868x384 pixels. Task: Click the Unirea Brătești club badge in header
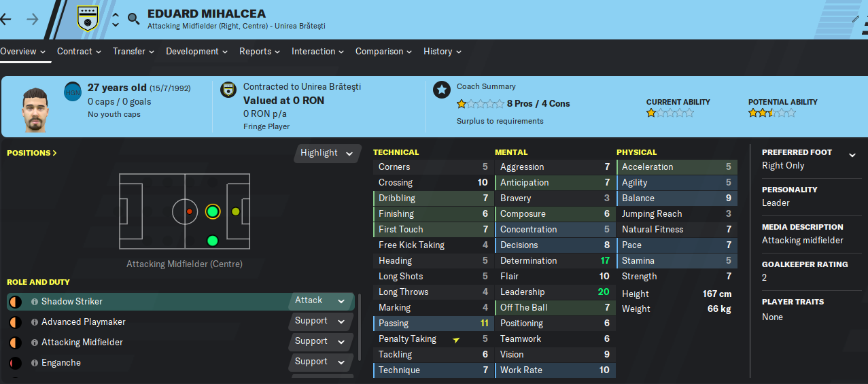click(86, 18)
